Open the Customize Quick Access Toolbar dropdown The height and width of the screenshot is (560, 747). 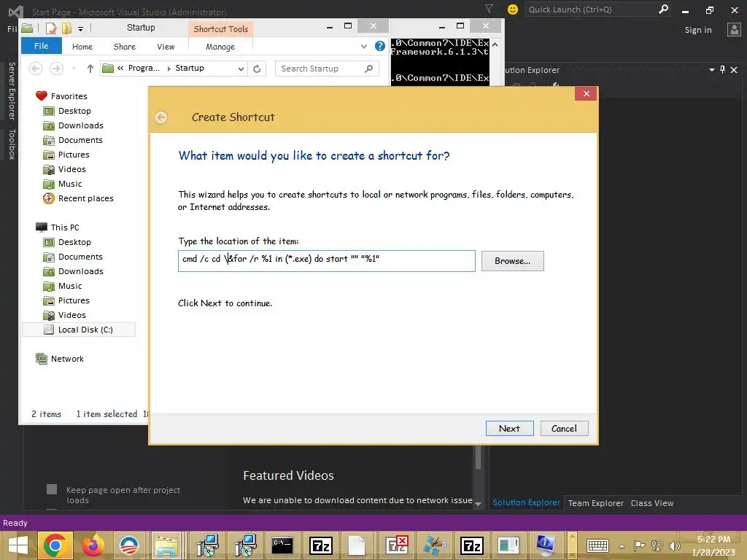click(x=80, y=29)
